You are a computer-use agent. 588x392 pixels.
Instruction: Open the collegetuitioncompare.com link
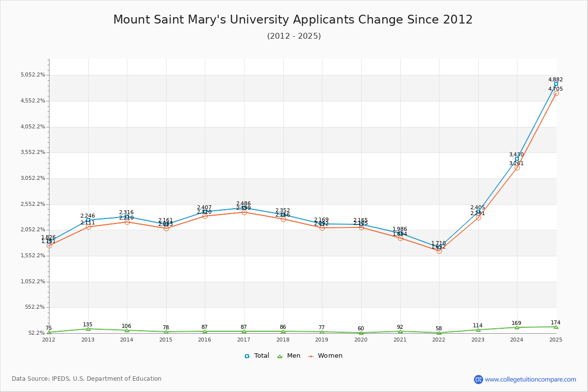click(531, 379)
